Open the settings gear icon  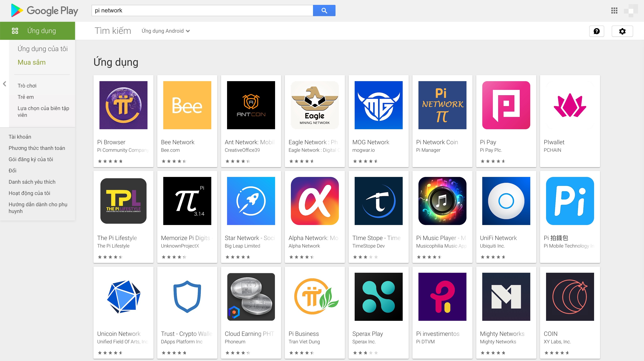622,31
